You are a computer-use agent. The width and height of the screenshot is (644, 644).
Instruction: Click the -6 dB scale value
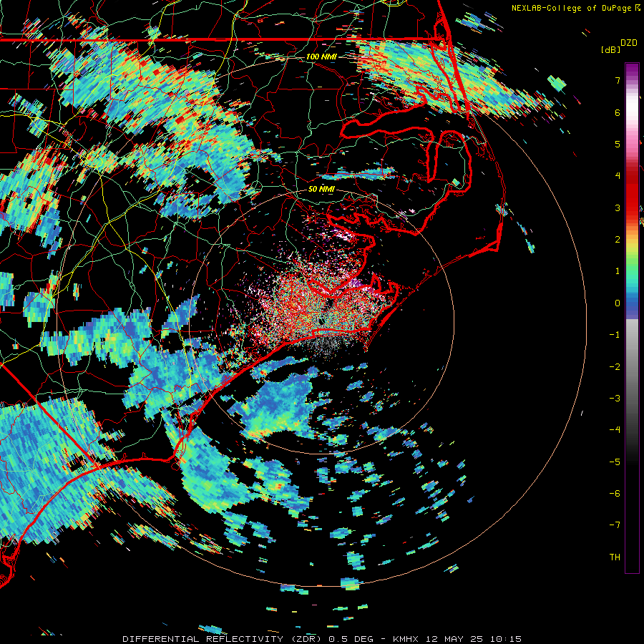615,494
